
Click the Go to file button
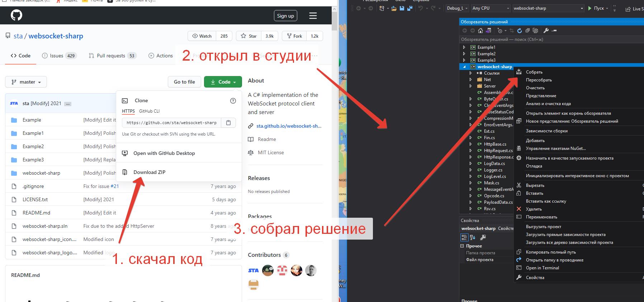click(184, 82)
